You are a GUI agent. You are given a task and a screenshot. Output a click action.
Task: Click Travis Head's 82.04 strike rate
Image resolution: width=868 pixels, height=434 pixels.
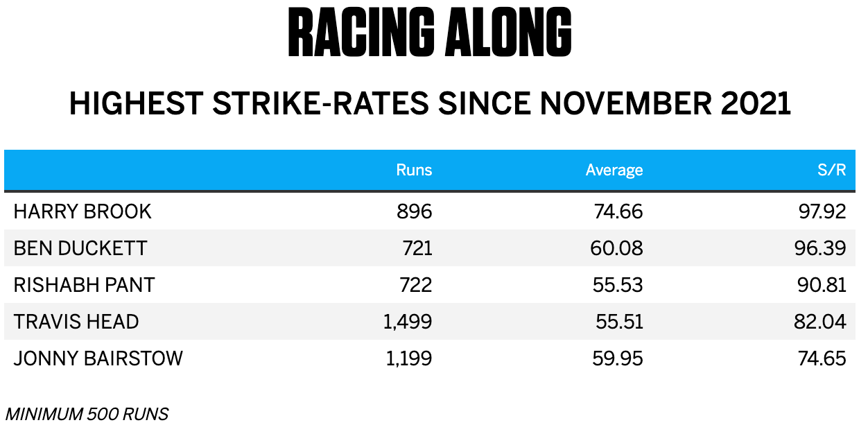pos(821,322)
